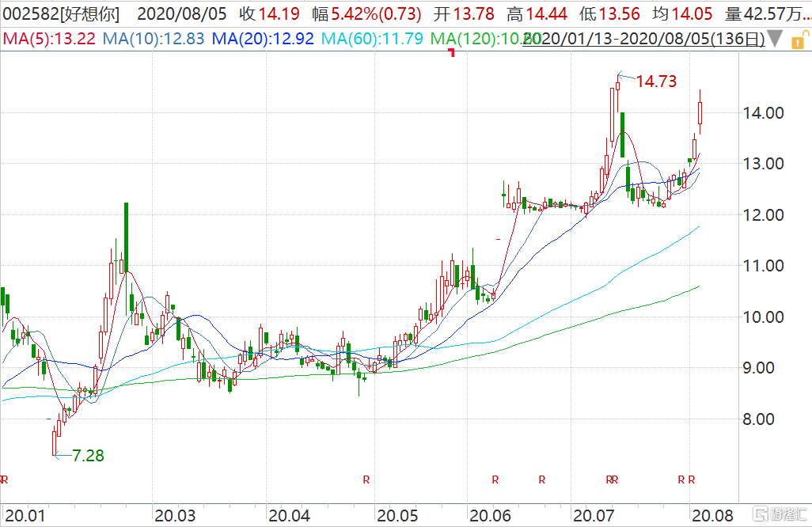The height and width of the screenshot is (527, 812).
Task: Click the 11.00 price axis label
Action: (x=763, y=266)
